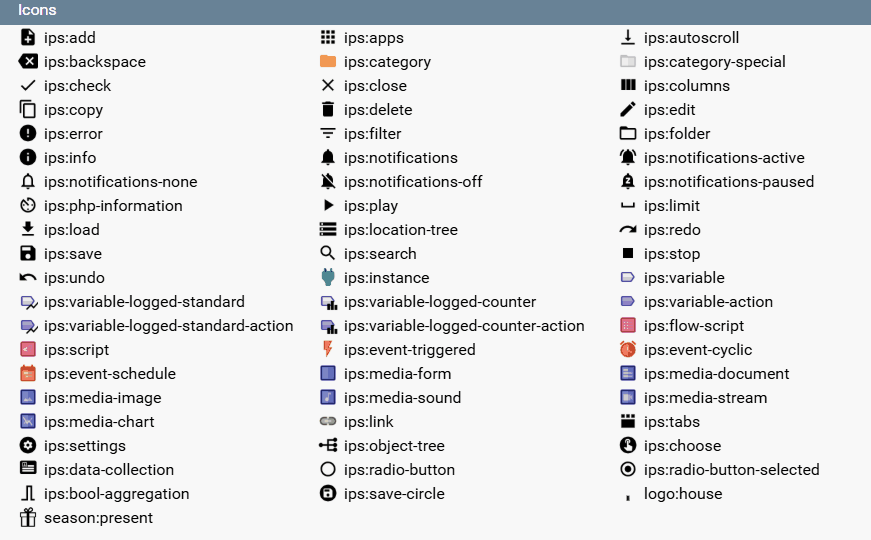This screenshot has height=540, width=871.
Task: Click the ips:settings label text
Action: (x=85, y=446)
